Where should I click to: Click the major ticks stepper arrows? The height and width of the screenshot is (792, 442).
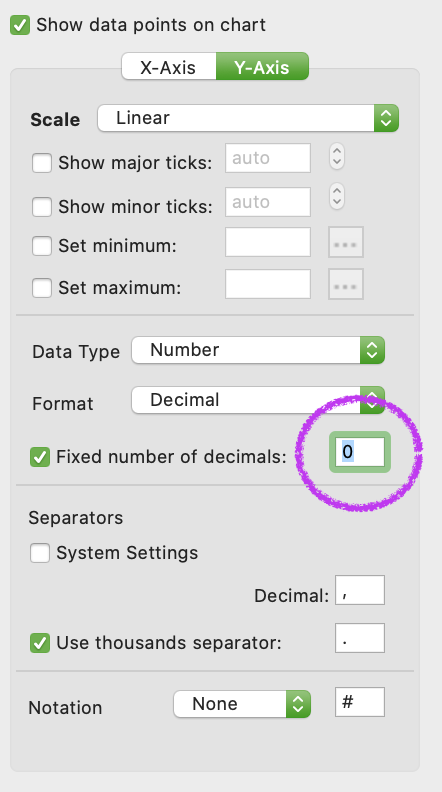point(337,156)
